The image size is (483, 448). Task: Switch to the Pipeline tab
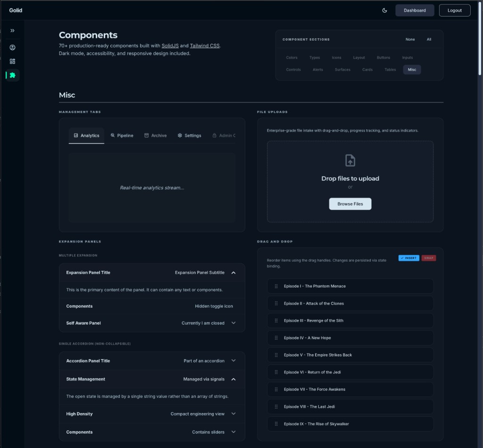pyautogui.click(x=122, y=135)
